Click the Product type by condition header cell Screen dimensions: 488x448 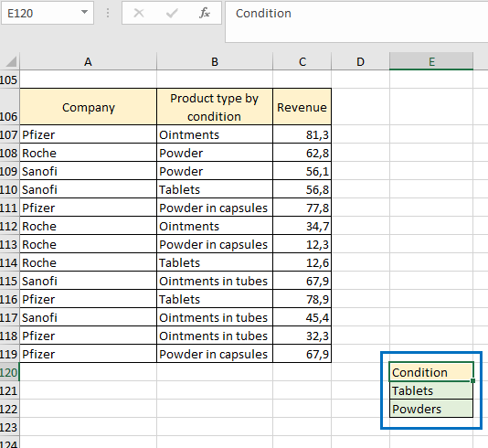click(x=215, y=107)
